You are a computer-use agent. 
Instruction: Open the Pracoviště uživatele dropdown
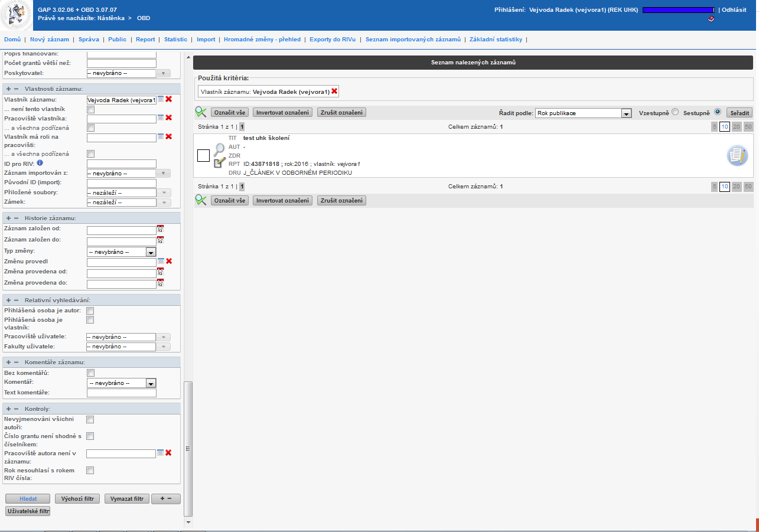coord(129,337)
